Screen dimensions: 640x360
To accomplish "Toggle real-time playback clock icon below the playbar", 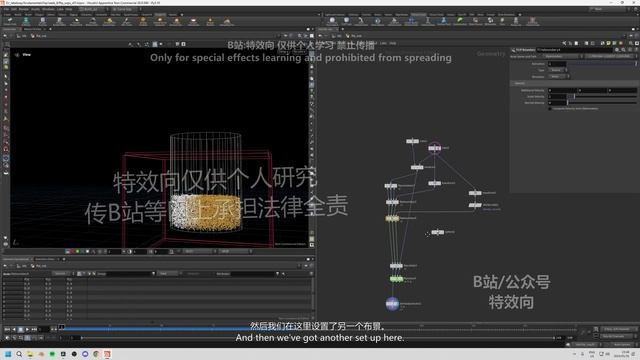I will (x=7, y=338).
